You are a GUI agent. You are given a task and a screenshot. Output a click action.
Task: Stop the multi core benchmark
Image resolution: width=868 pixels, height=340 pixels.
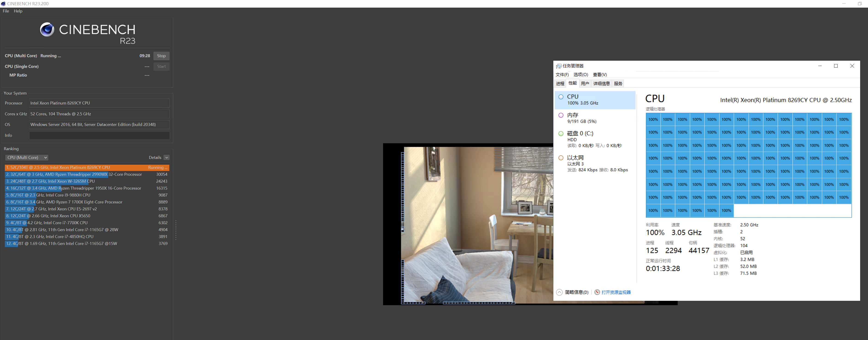pos(161,56)
